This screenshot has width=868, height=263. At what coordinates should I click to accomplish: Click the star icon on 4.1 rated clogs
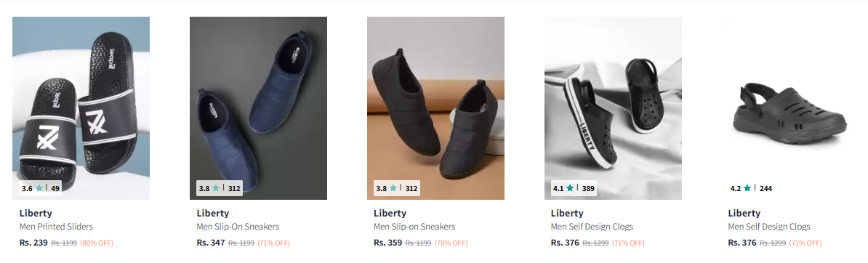pyautogui.click(x=570, y=188)
